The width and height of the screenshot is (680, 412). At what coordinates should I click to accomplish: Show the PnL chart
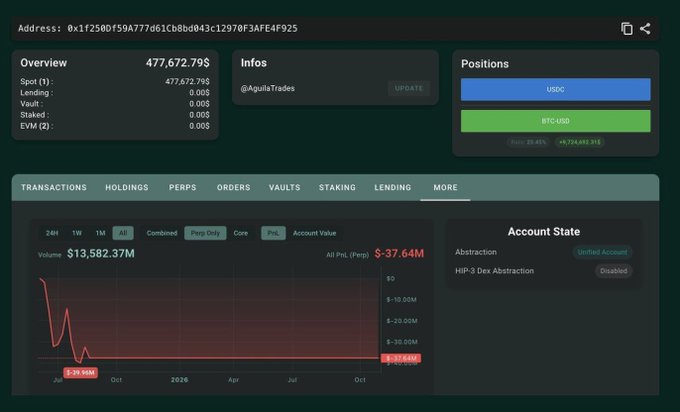tap(273, 233)
